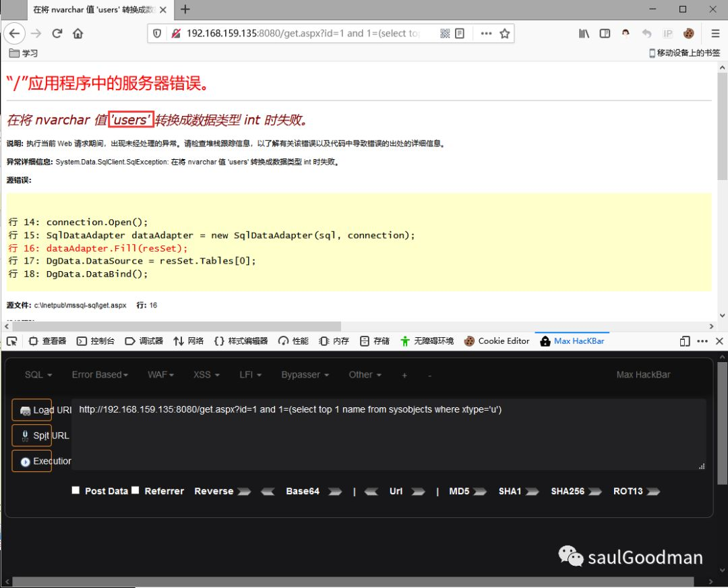
Task: Switch to 存储 storage tab
Action: 375,341
